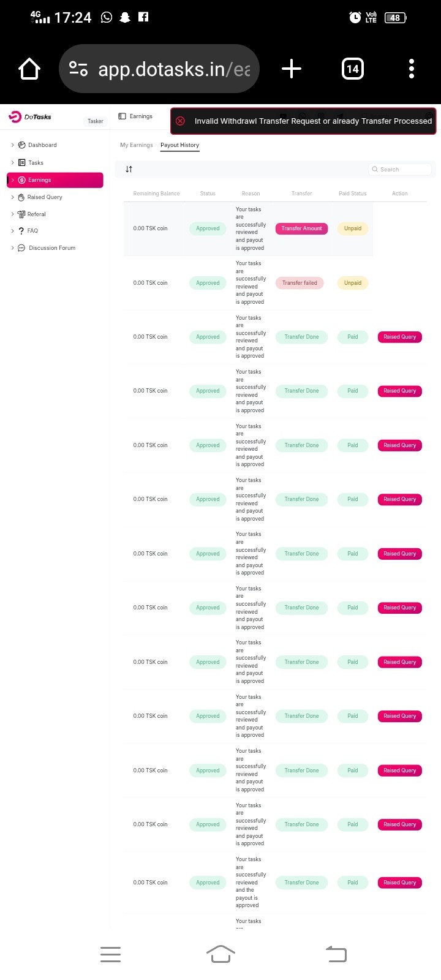Image resolution: width=441 pixels, height=980 pixels.
Task: Click the Raised Query hand icon
Action: coord(21,197)
